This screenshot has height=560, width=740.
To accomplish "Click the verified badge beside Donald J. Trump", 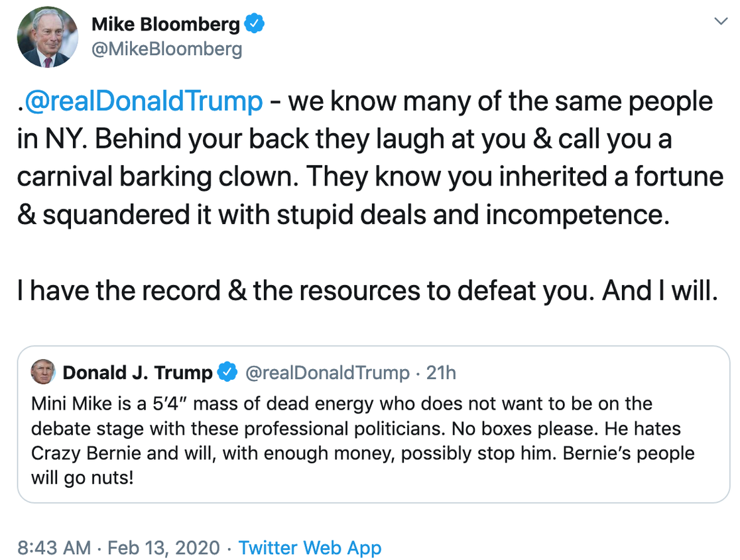I will pyautogui.click(x=227, y=373).
